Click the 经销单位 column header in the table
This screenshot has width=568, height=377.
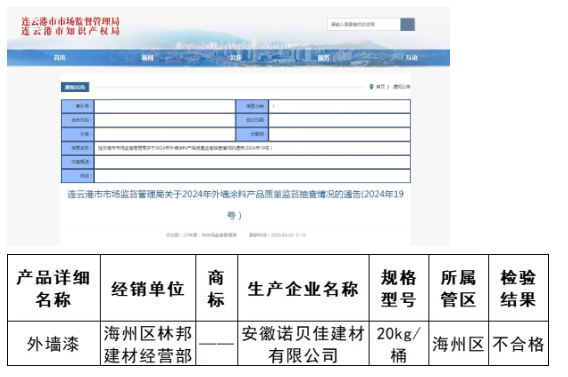tap(148, 288)
